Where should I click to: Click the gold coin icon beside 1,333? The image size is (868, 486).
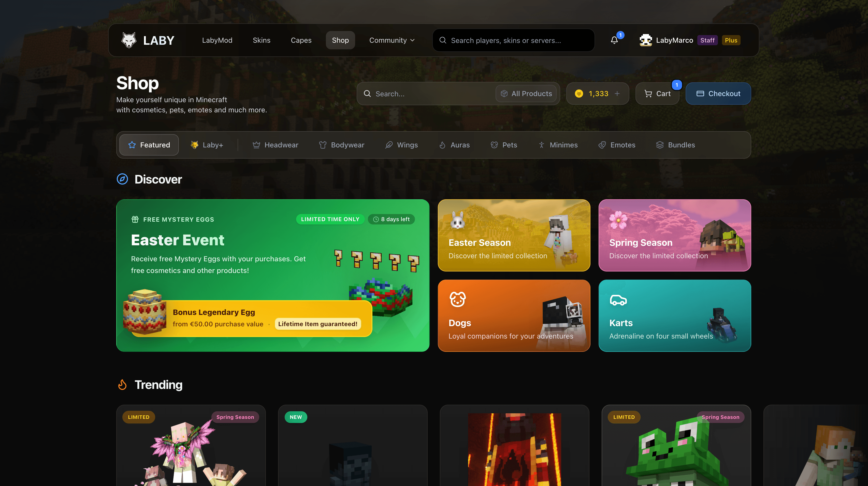pyautogui.click(x=579, y=94)
